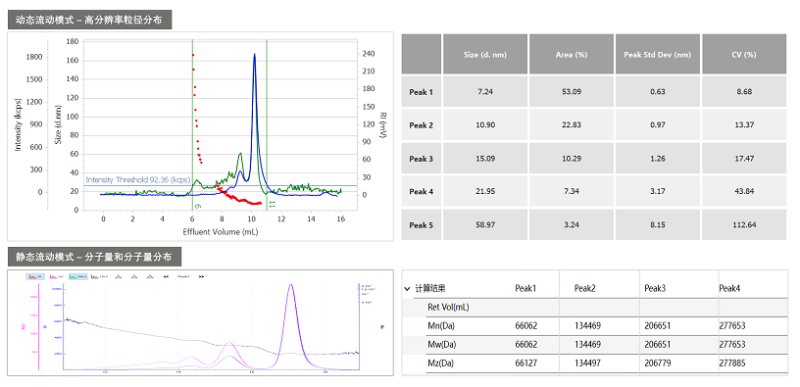Click the Peak Std Dev (nm) column header
800x387 pixels.
(658, 54)
